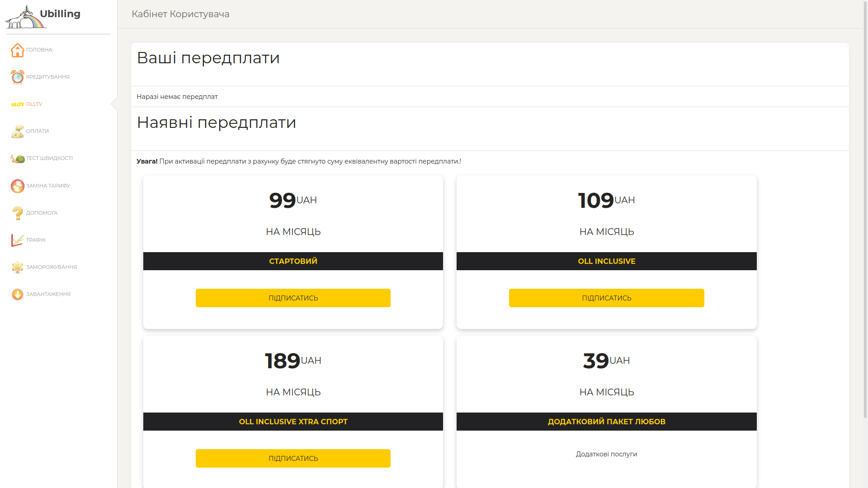The height and width of the screenshot is (488, 868).
Task: Click the OLLTV logo icon in sidebar
Action: click(17, 104)
